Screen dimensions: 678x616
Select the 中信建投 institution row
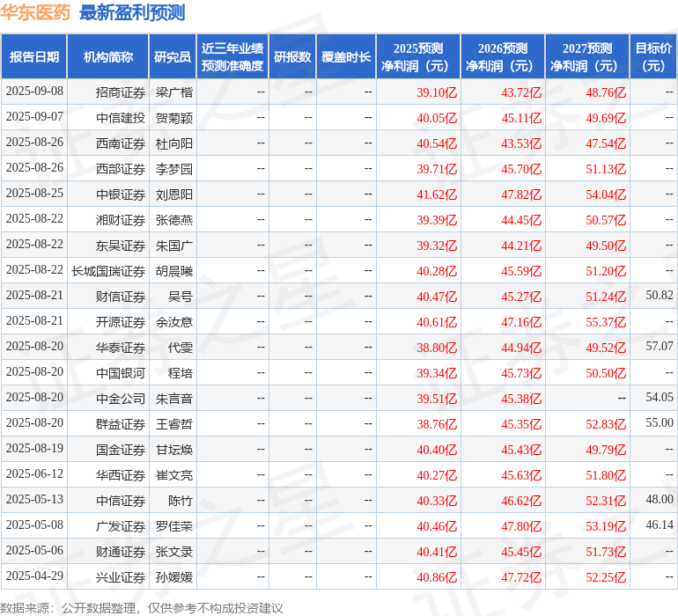click(121, 118)
